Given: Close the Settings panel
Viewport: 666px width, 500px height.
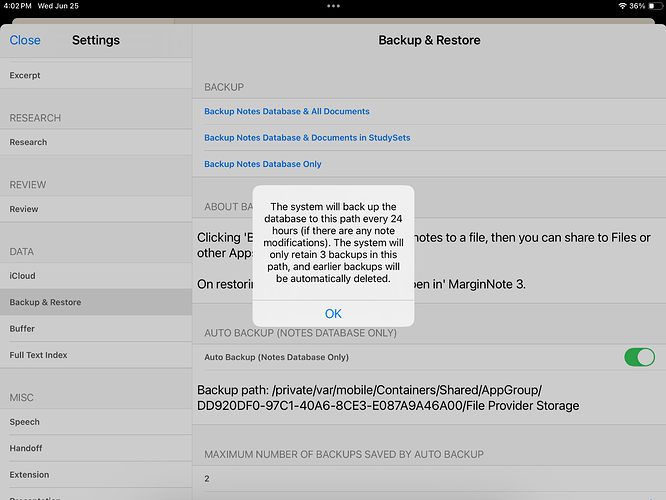Looking at the screenshot, I should pos(25,40).
